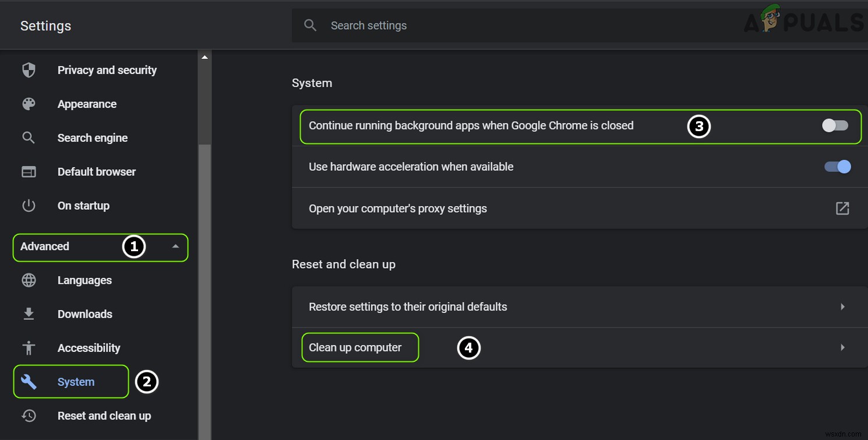Click the Advanced label in the sidebar

pos(45,246)
